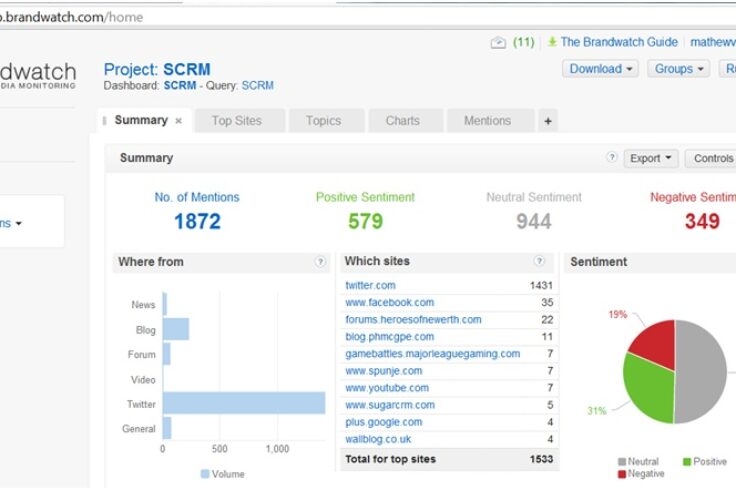Select the Forum bar in chart

pyautogui.click(x=167, y=354)
